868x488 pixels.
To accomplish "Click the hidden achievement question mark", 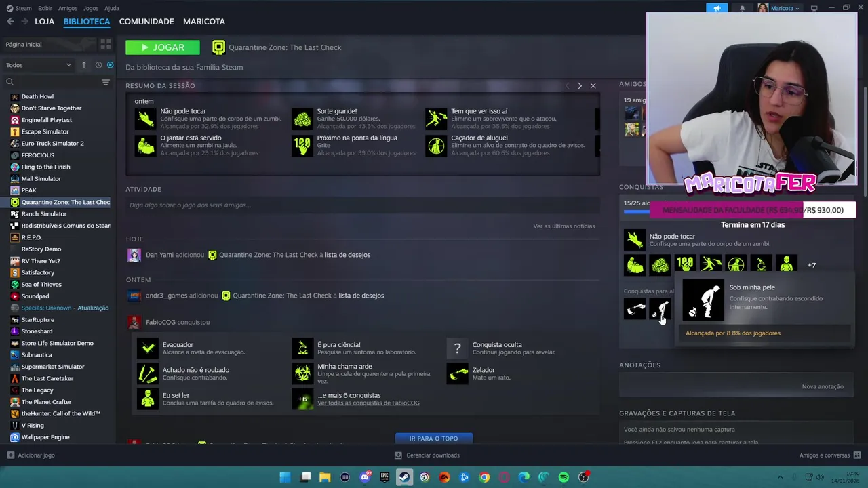I will click(457, 348).
